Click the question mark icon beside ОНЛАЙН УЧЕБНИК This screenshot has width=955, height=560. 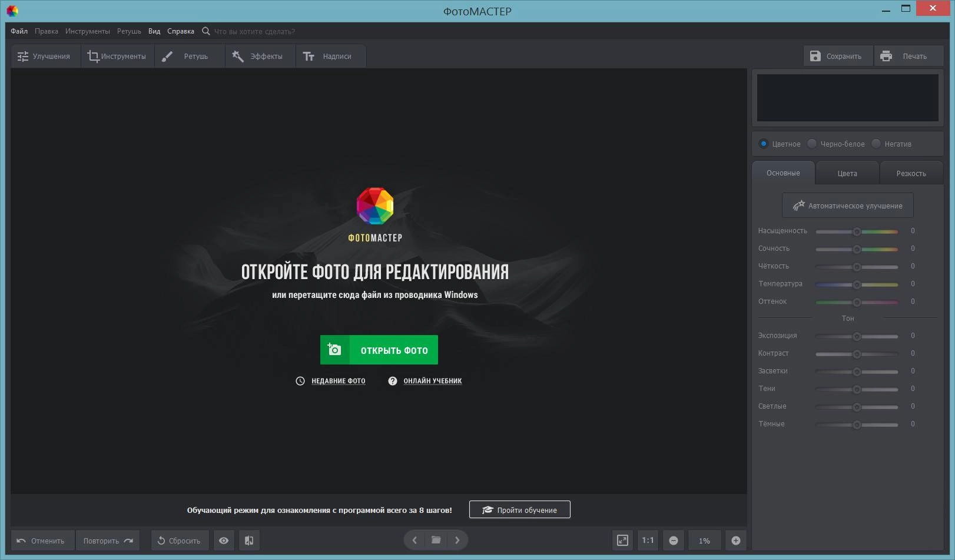[x=393, y=381]
